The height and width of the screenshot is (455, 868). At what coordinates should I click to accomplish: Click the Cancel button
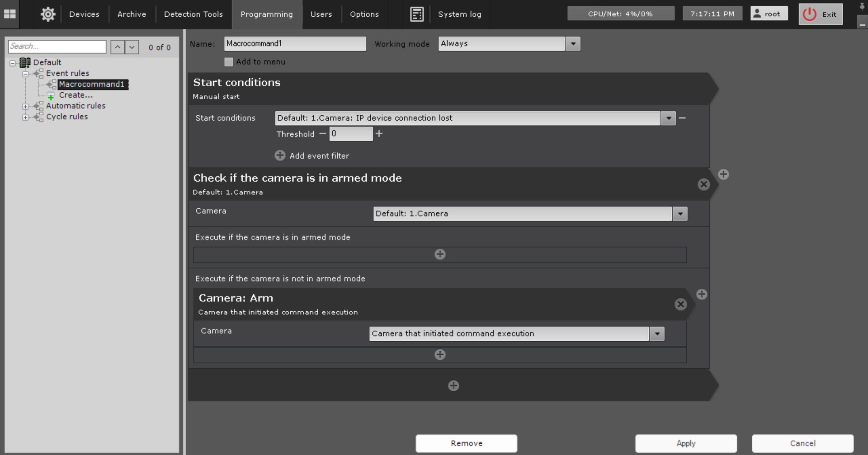[x=802, y=443]
